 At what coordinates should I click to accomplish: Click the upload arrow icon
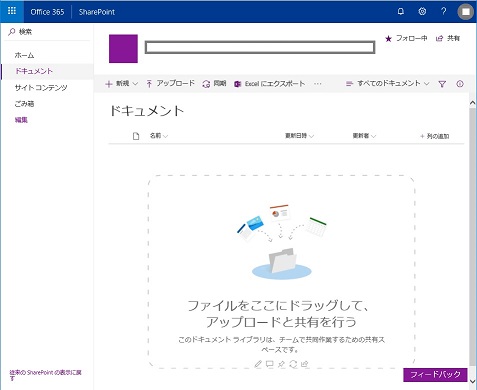(149, 84)
